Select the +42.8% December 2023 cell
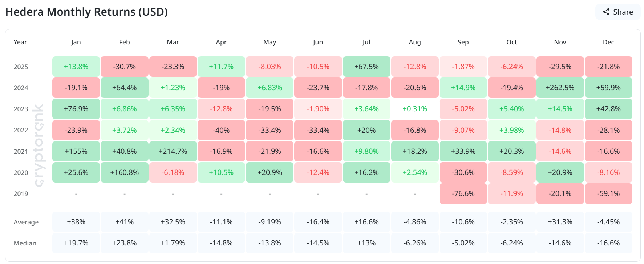 608,109
